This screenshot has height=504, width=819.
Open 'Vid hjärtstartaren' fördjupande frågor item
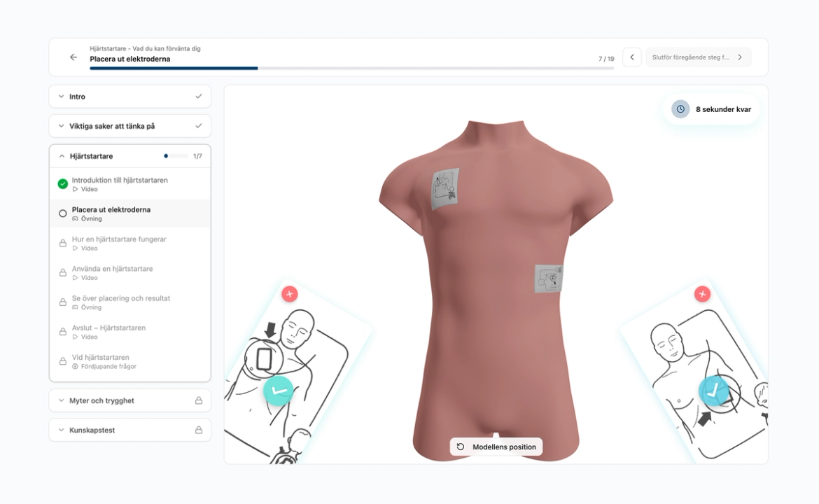pyautogui.click(x=130, y=361)
